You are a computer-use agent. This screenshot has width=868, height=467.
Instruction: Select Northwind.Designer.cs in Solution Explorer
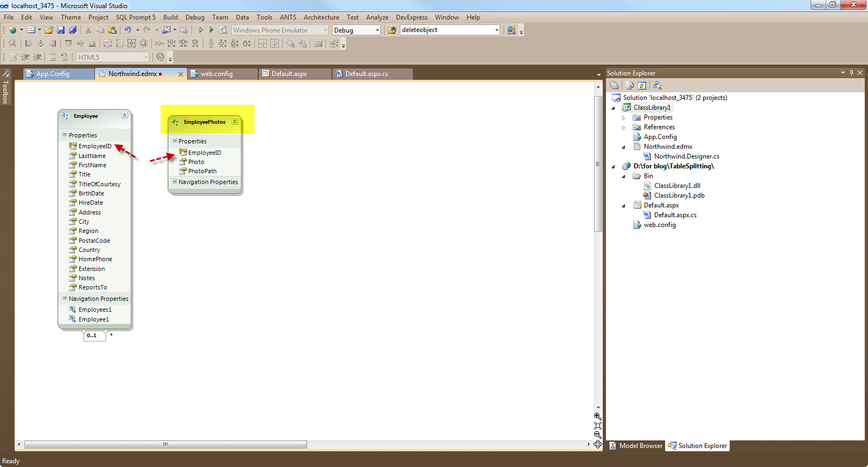(x=686, y=156)
